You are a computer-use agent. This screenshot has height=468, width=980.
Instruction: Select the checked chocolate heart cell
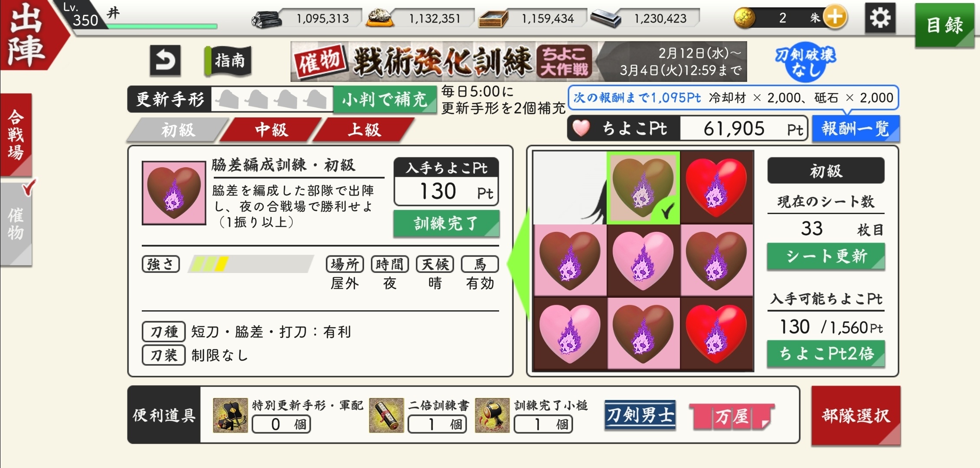[x=643, y=188]
